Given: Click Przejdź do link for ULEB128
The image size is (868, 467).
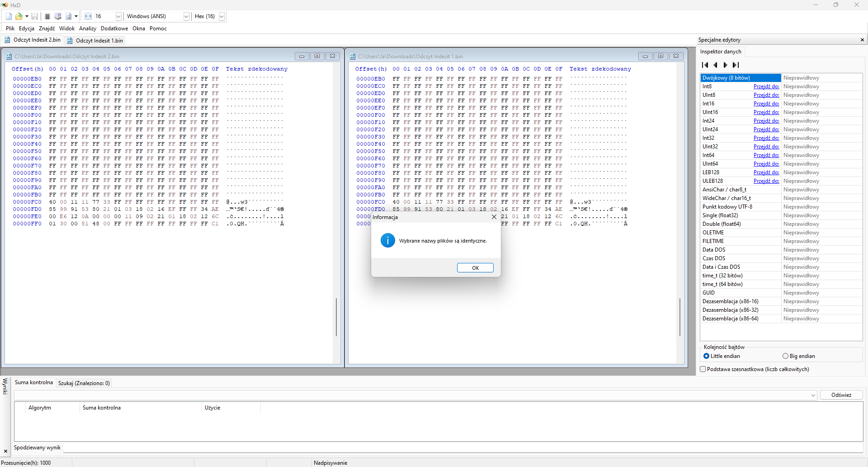Looking at the screenshot, I should click(766, 181).
